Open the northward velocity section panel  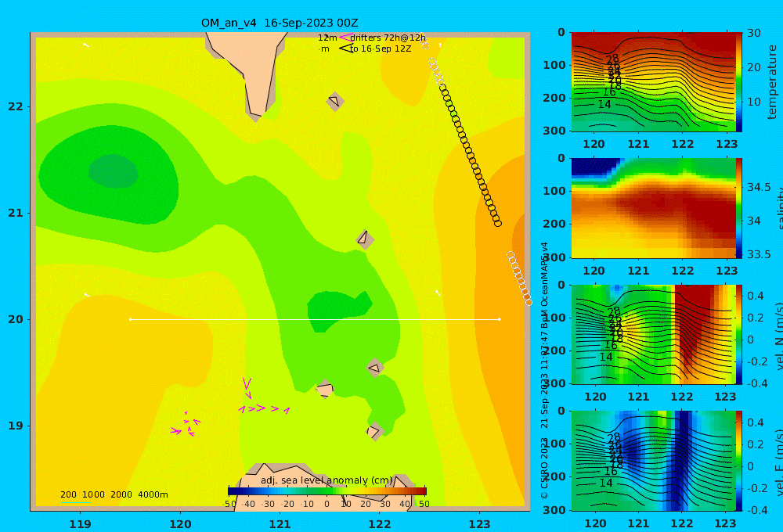coord(653,334)
